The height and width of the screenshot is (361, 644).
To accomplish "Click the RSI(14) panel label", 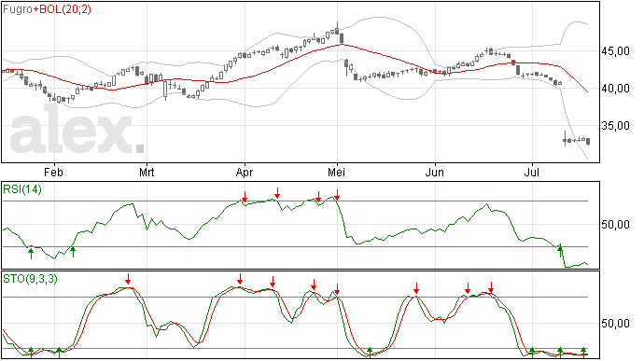I will 22,189.
